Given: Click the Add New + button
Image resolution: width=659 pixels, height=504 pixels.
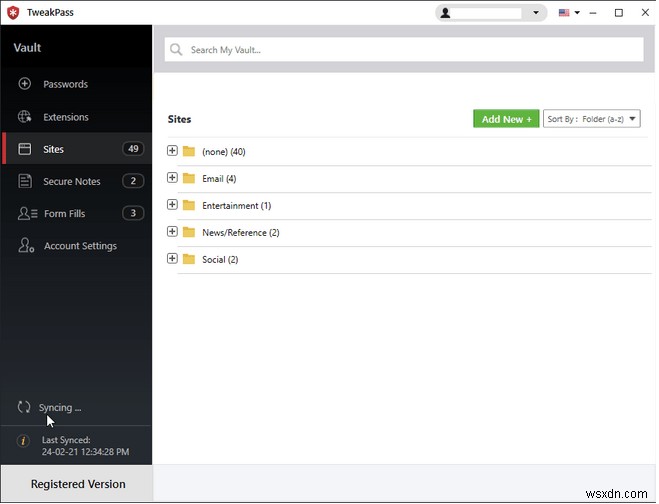Looking at the screenshot, I should pos(507,119).
